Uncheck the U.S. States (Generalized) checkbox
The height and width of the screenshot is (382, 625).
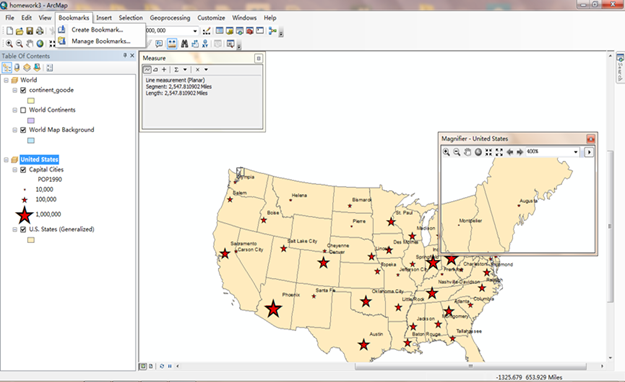[23, 230]
